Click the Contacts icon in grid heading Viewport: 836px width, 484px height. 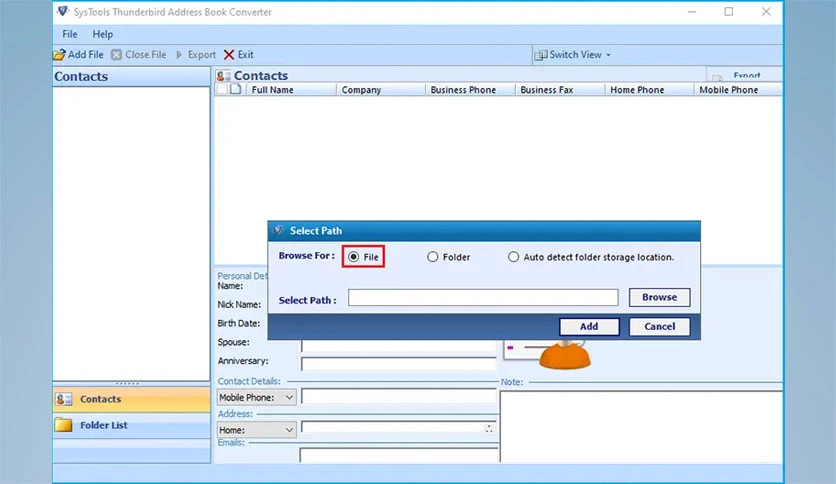[x=223, y=76]
